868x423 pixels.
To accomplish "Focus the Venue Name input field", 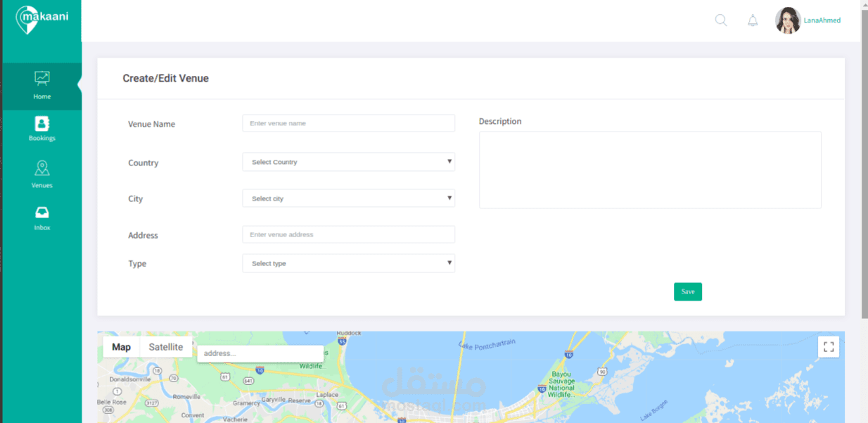I will click(x=348, y=123).
